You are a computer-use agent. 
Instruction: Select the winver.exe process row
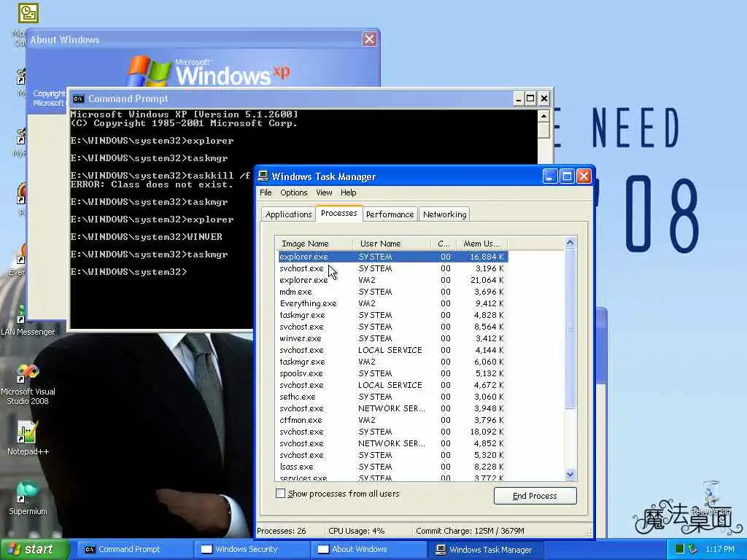click(x=392, y=338)
